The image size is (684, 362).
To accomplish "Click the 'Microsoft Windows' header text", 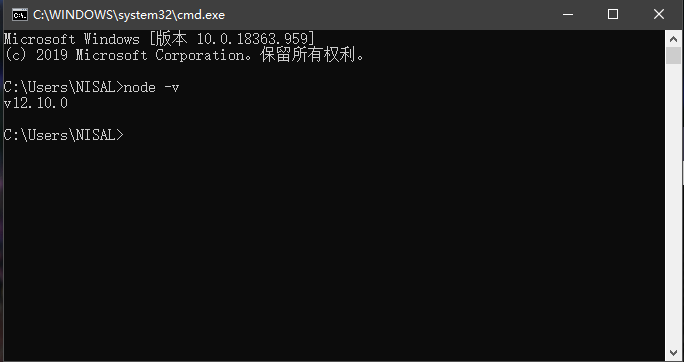I will [72, 39].
